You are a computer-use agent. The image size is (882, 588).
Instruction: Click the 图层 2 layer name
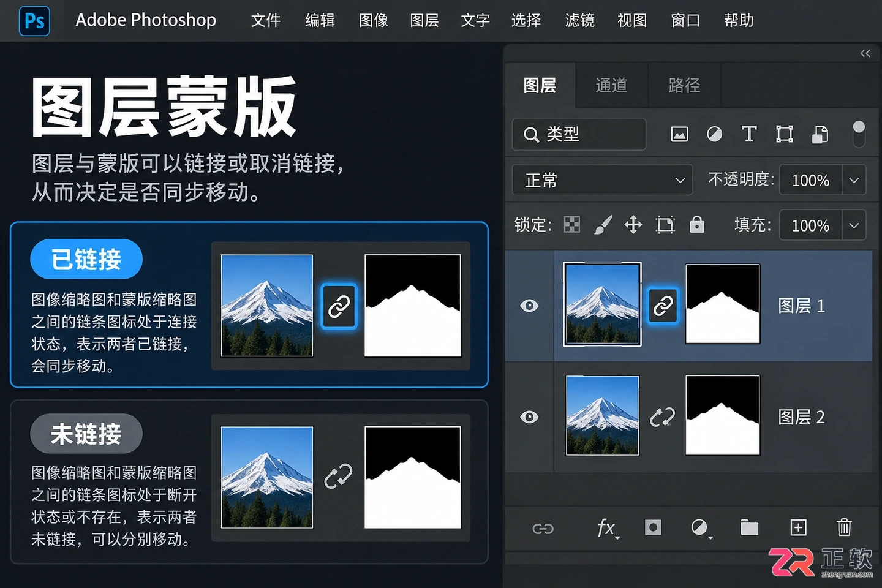click(801, 417)
